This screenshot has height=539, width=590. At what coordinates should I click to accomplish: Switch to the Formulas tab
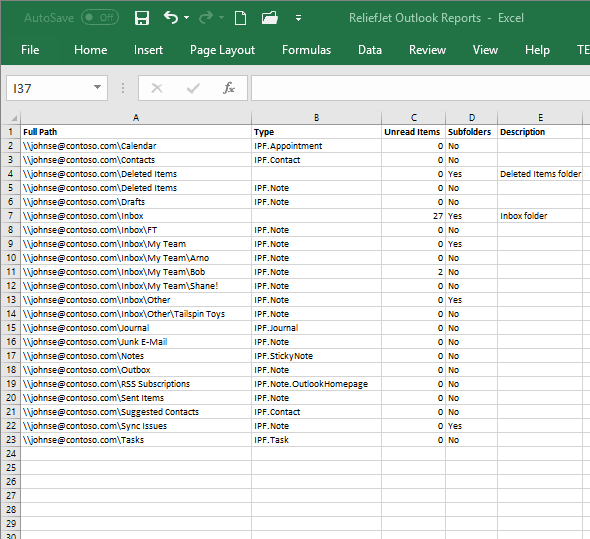tap(306, 50)
